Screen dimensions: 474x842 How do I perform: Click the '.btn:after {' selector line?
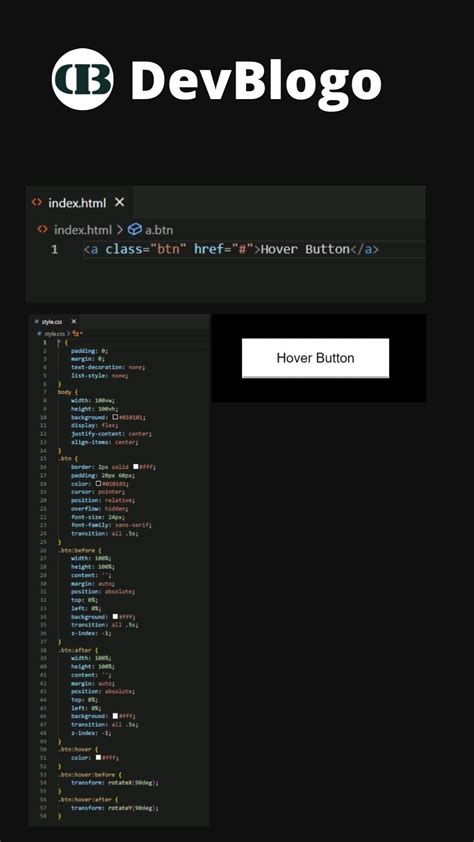click(78, 650)
